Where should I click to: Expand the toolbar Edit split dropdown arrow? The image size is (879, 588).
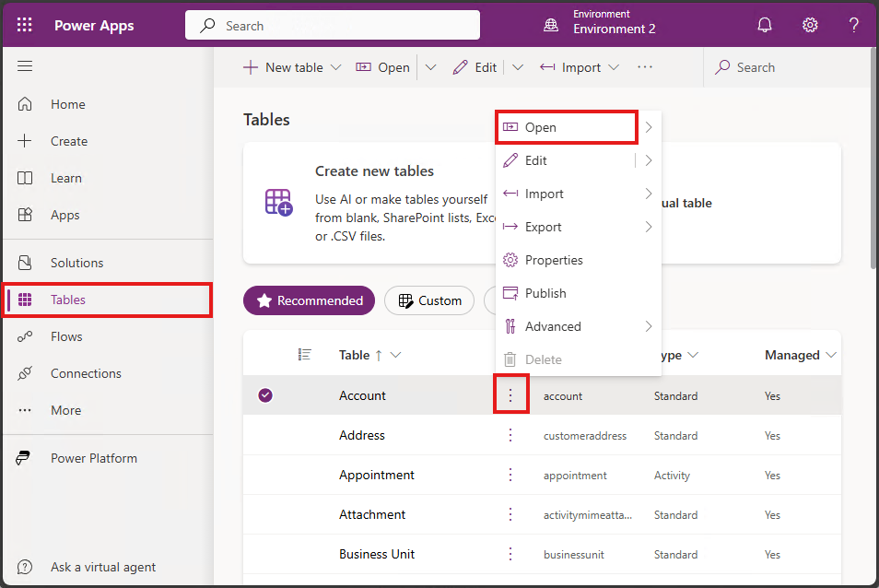(x=518, y=68)
